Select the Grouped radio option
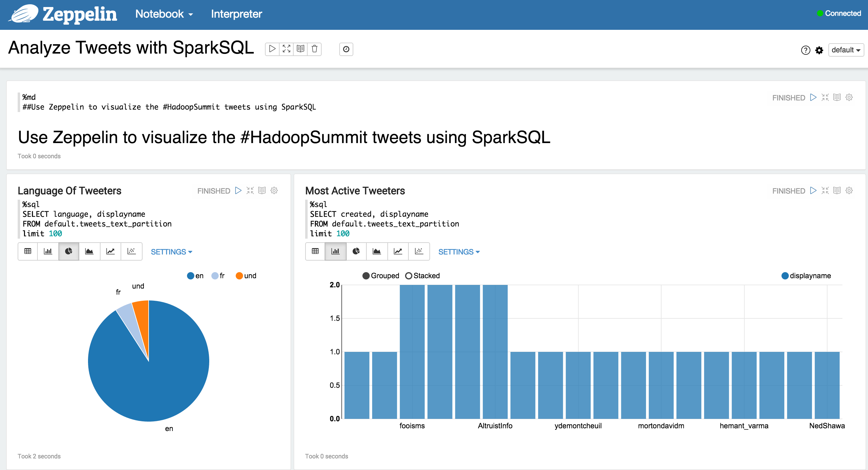Screen dimensions: 868x470 pyautogui.click(x=366, y=276)
